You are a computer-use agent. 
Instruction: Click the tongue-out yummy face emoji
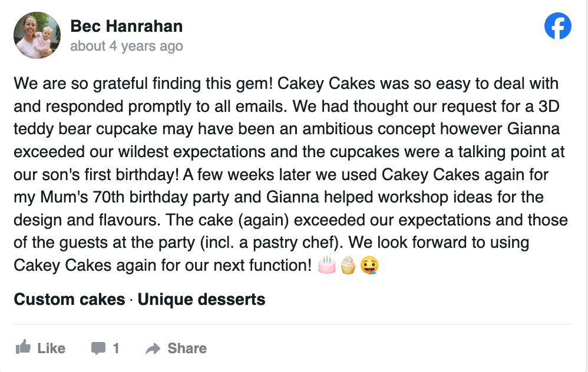369,265
